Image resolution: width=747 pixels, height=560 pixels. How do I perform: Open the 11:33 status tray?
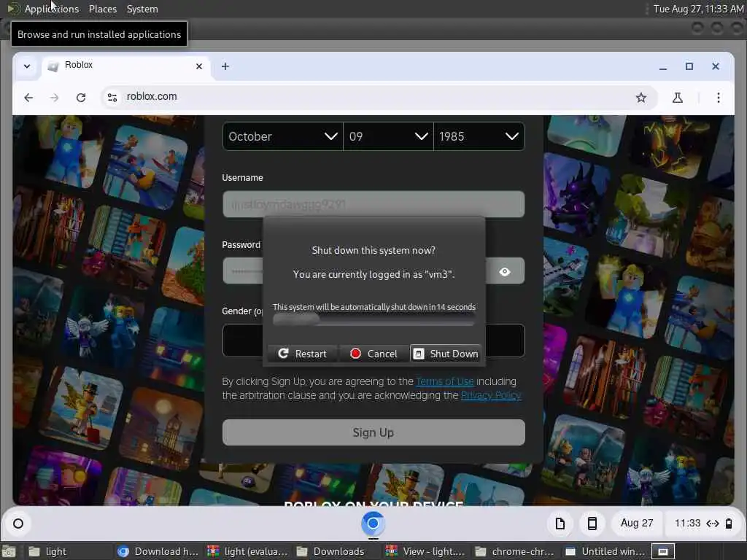(x=703, y=524)
